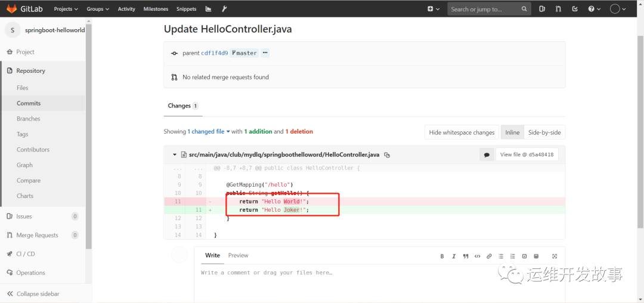Insert code formatting in comment
The width and height of the screenshot is (644, 303).
477,256
